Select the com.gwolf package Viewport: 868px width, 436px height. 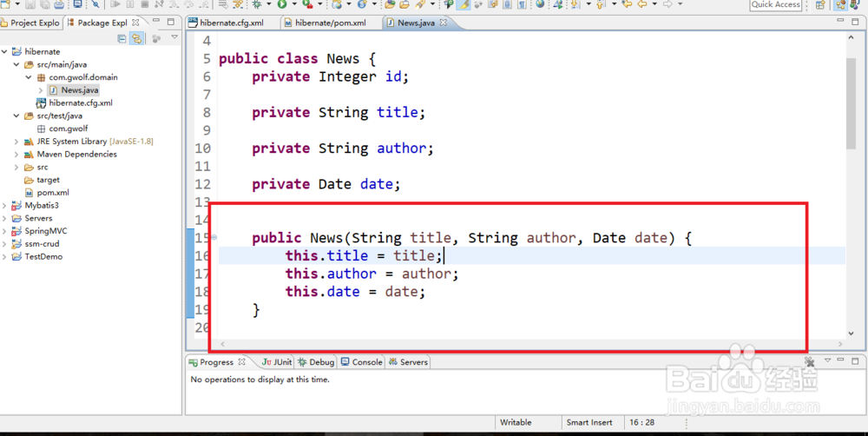coord(62,129)
